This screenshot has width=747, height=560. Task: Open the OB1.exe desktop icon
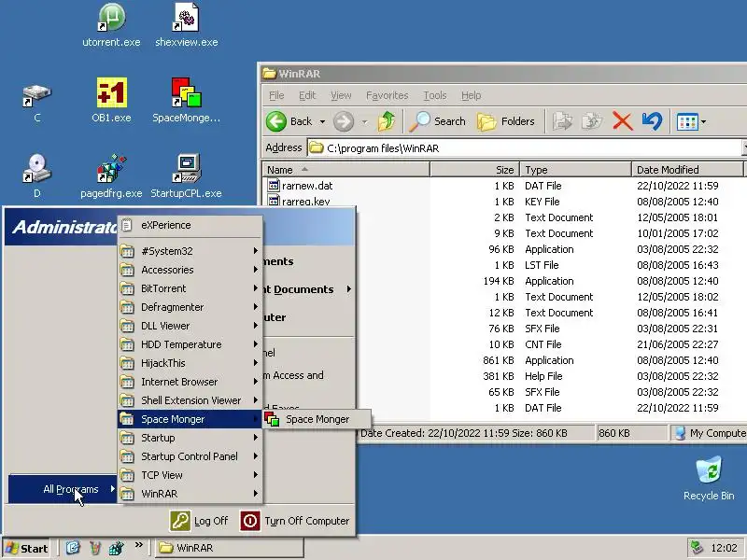pos(111,100)
